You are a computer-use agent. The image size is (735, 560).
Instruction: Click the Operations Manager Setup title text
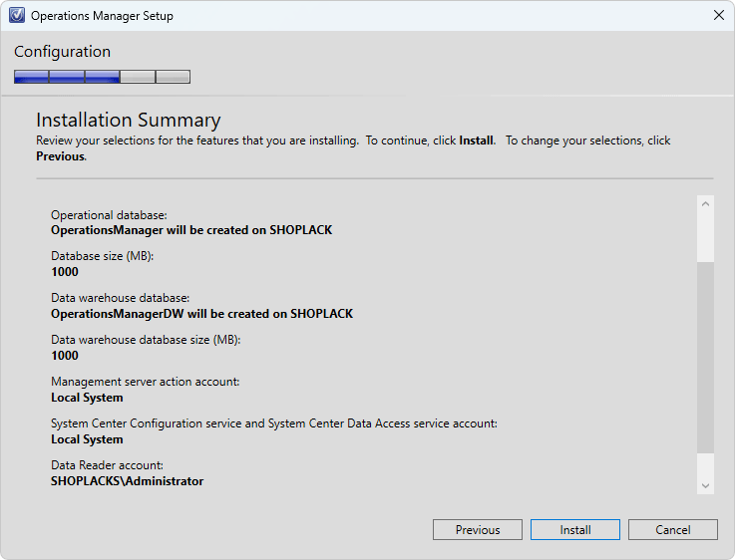(x=102, y=16)
